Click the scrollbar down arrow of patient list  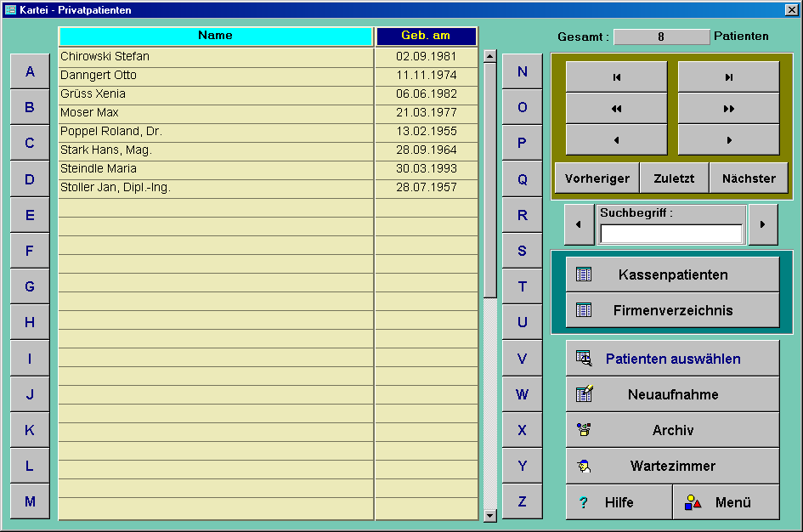(490, 515)
